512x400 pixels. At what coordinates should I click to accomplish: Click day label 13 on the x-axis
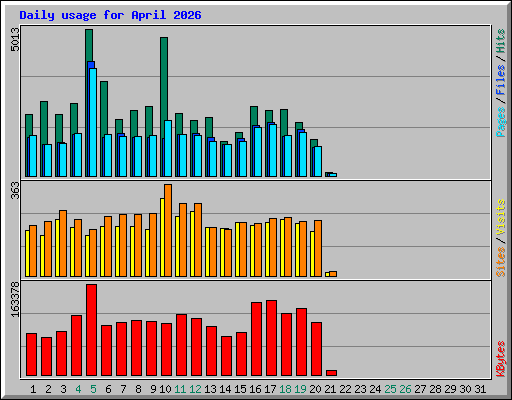pos(210,389)
